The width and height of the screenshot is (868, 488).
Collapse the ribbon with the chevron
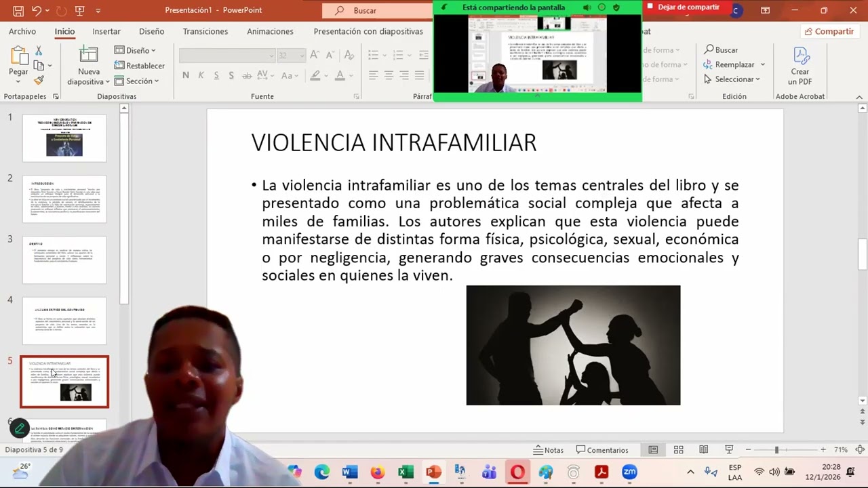pyautogui.click(x=859, y=97)
